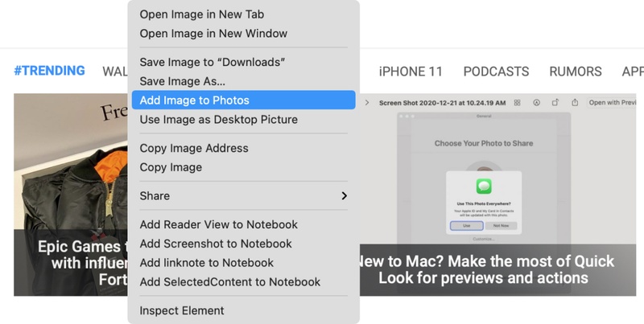Click Use Image as Desktop Picture

coord(244,119)
